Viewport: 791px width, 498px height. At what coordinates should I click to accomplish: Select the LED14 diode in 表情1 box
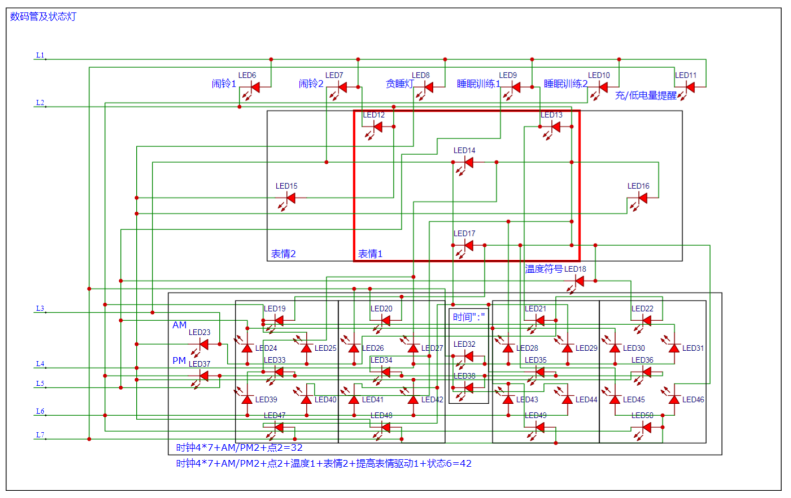click(466, 164)
